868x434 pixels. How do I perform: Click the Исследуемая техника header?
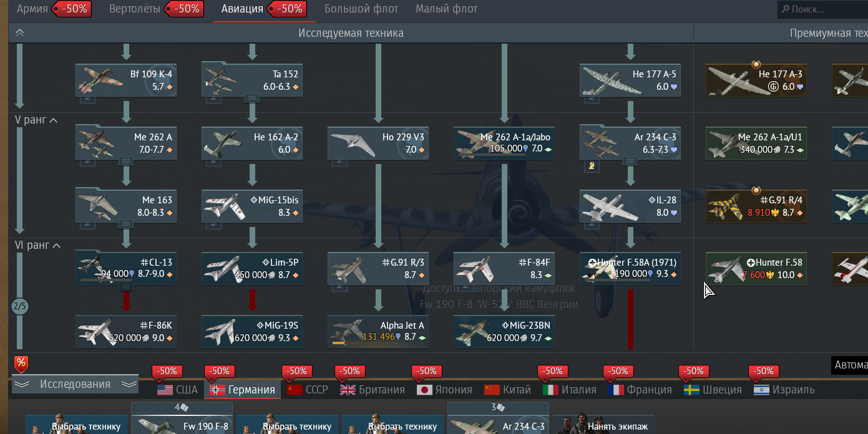point(351,33)
